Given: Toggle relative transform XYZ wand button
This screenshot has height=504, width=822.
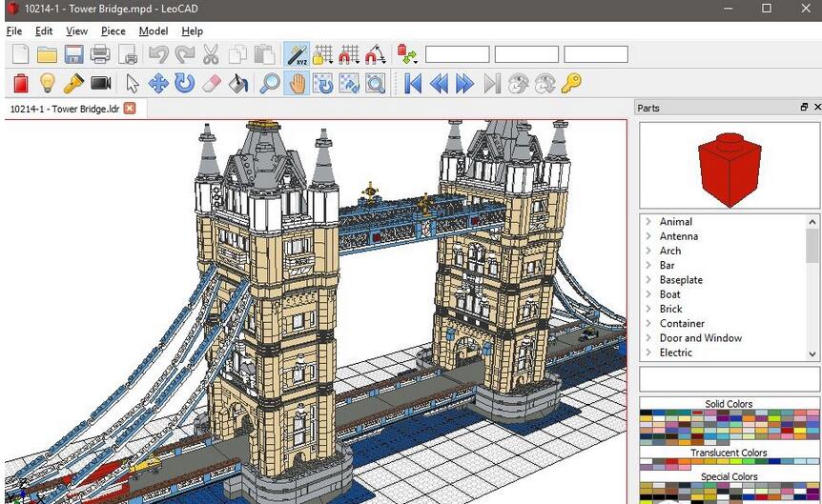Looking at the screenshot, I should [297, 54].
